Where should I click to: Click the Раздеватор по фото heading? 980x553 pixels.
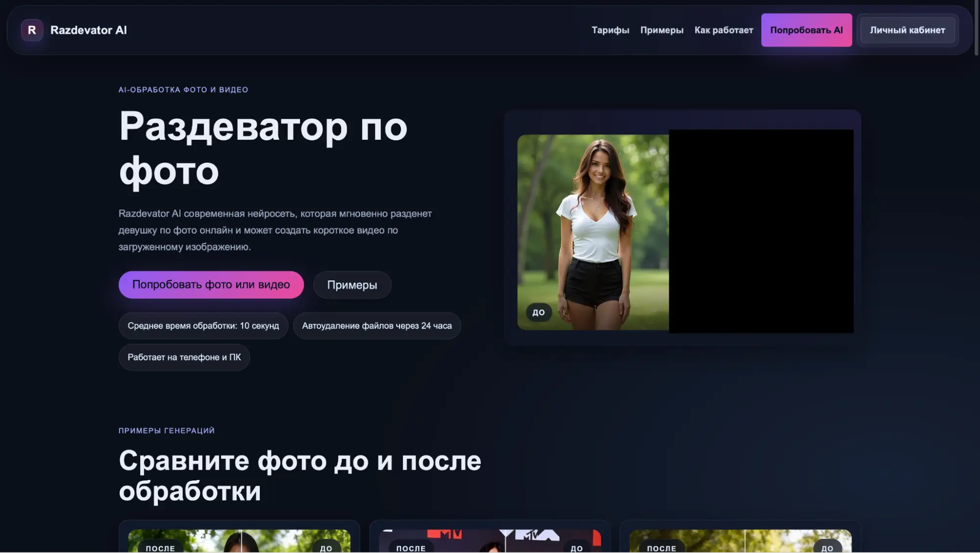click(x=263, y=148)
